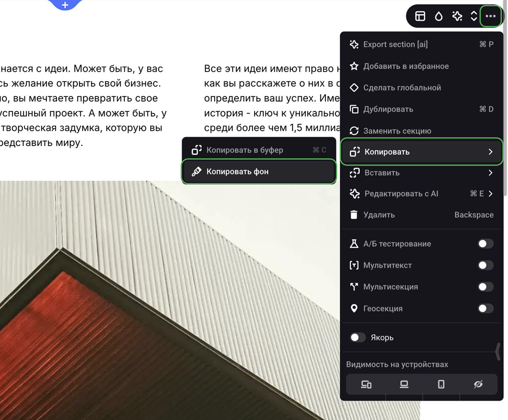Screen dimensions: 508x420
Task: Expand the Копировать submenu
Action: (421, 152)
